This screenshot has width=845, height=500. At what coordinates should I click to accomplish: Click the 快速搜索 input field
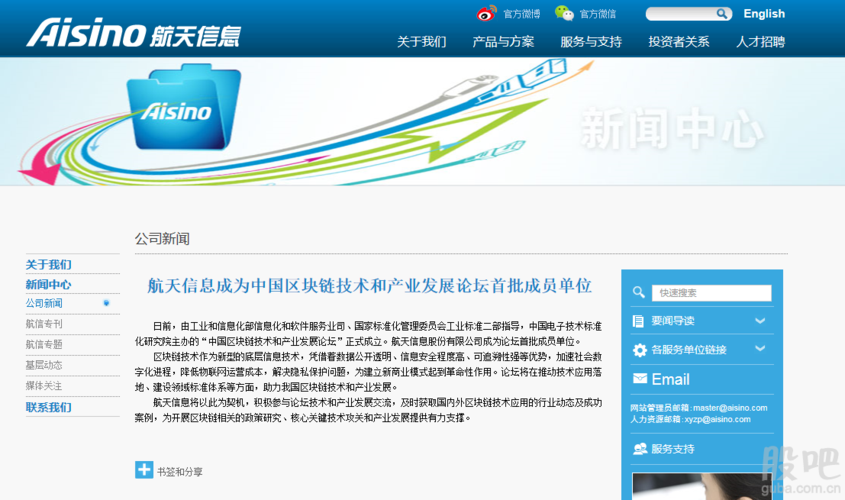click(x=711, y=293)
